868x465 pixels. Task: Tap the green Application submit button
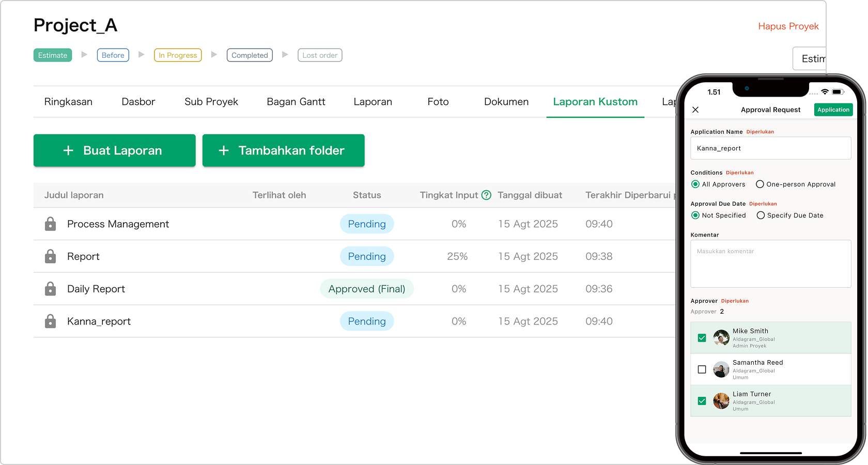[x=833, y=110]
